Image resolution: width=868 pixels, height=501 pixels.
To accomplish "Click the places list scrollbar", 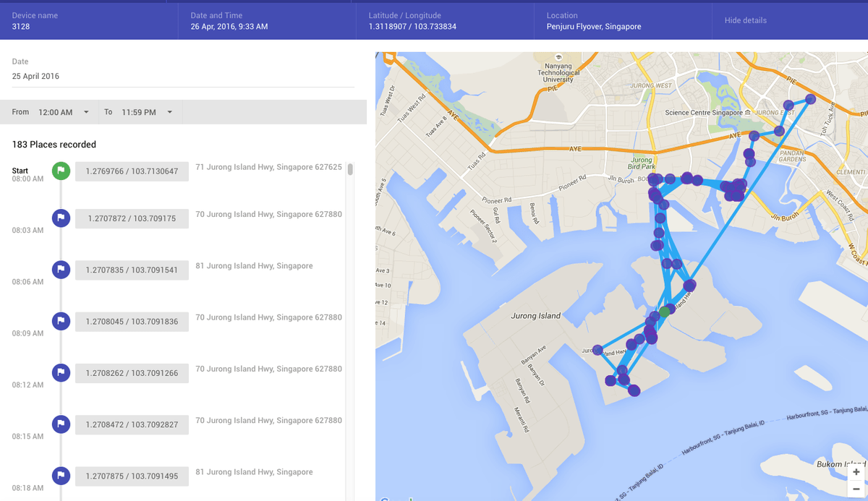I will coord(350,169).
